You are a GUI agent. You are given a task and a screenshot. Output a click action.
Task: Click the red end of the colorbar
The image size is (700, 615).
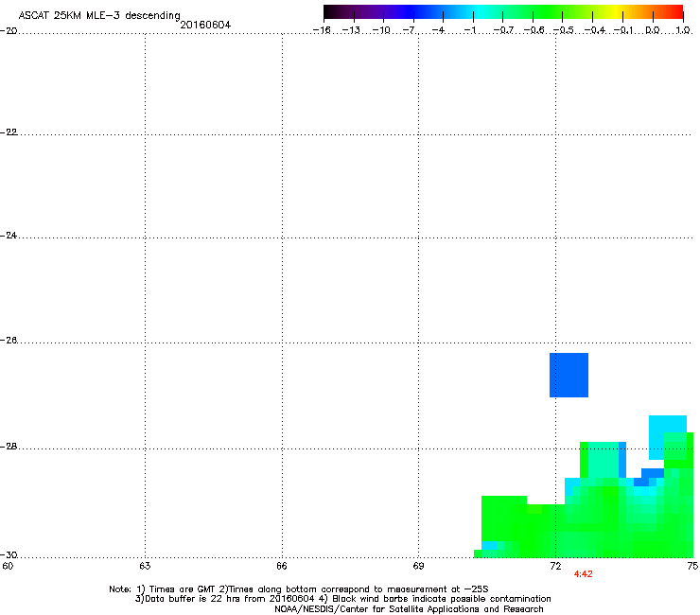674,11
